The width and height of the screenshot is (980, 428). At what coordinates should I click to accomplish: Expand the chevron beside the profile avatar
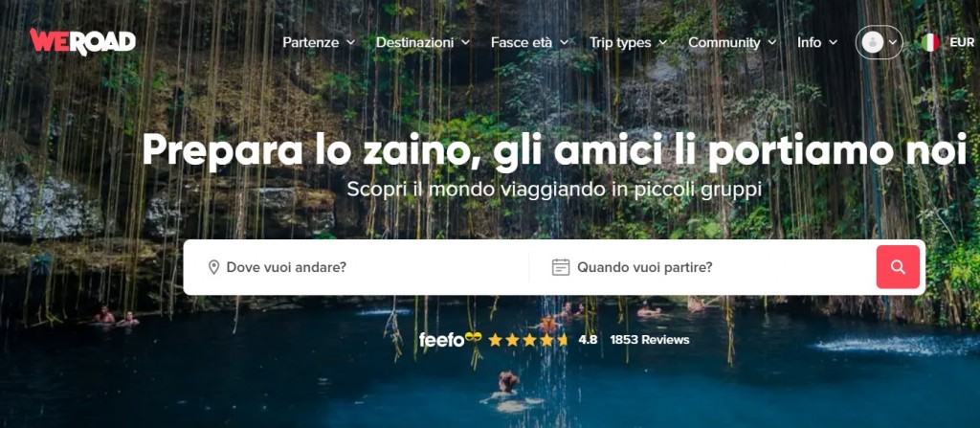(893, 42)
